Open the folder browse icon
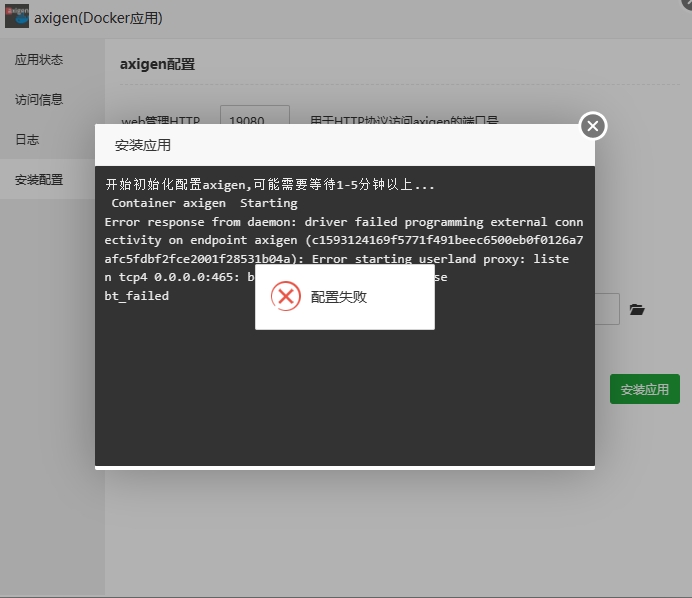The height and width of the screenshot is (598, 692). 637,310
